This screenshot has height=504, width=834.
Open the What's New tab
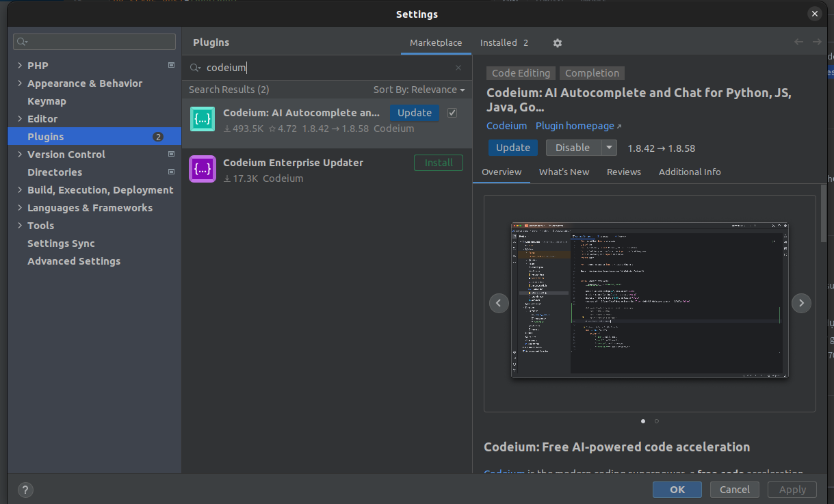[x=564, y=172]
